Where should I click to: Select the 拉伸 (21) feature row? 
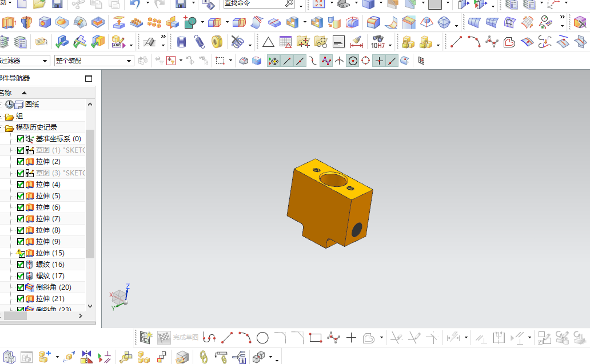point(50,299)
